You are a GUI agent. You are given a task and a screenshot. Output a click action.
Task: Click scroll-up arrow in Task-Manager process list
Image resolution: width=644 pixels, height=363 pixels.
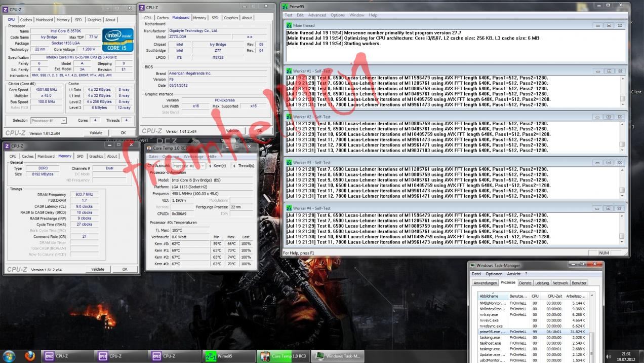[x=593, y=295]
